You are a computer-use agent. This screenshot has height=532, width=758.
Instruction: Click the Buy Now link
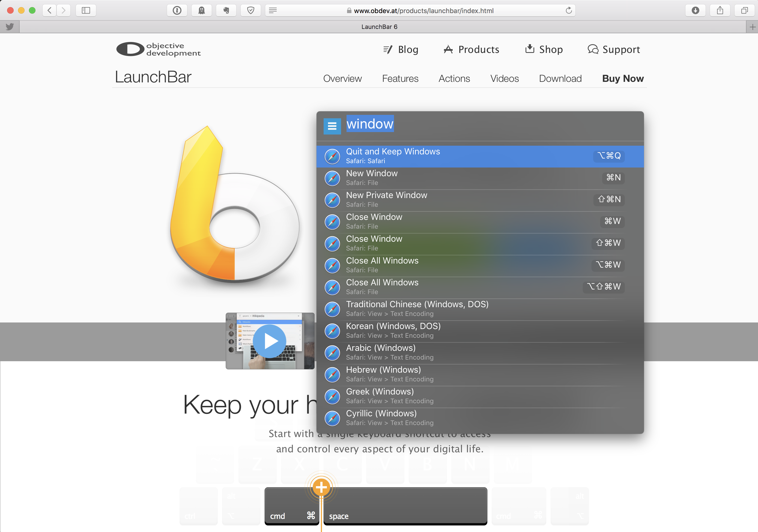[x=623, y=79]
